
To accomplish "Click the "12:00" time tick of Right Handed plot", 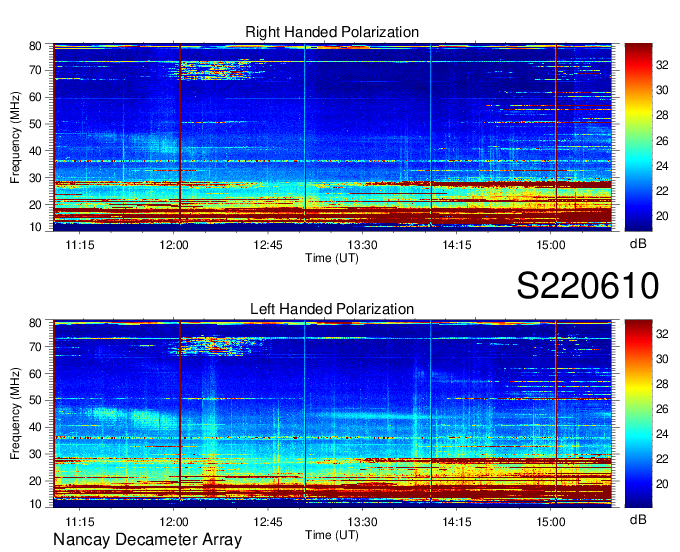I will [174, 245].
